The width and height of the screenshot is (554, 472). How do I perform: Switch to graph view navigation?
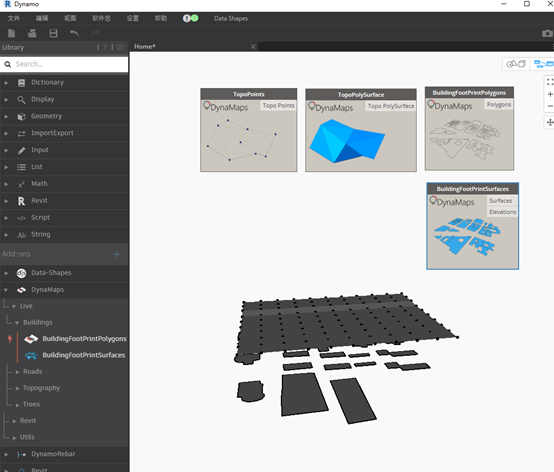click(x=544, y=64)
